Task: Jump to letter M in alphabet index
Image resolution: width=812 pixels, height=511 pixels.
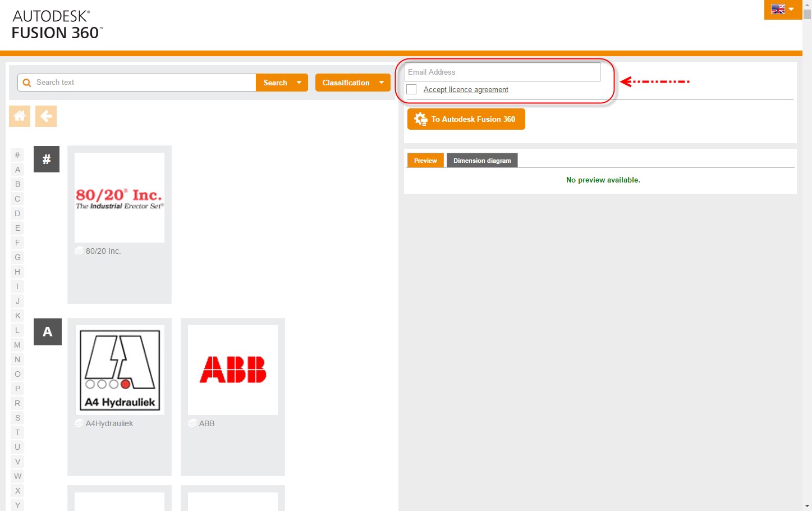Action: coord(17,345)
